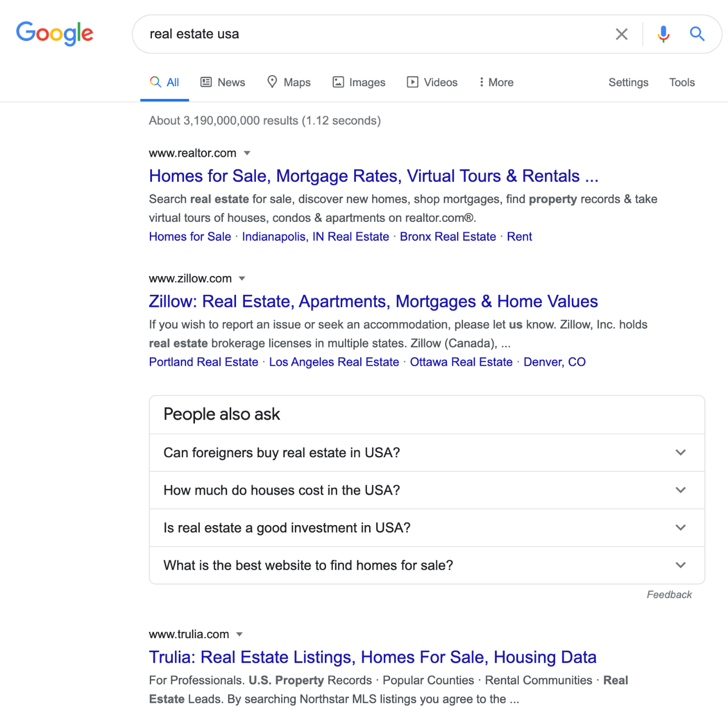This screenshot has width=728, height=718.
Task: Expand "Can foreigners buy real estate in USA?"
Action: tap(427, 453)
